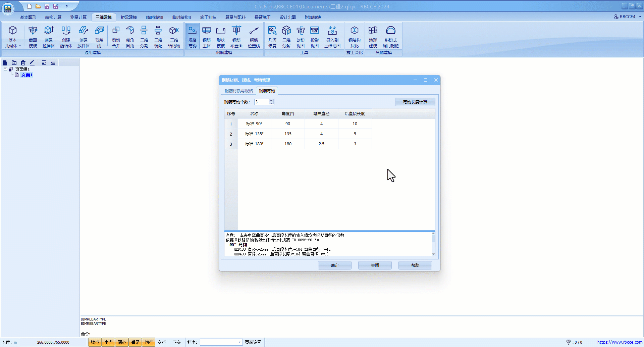Screen dimensions: 644x347
Task: Toggle the 圆心 (circle center) snap
Action: click(x=122, y=342)
